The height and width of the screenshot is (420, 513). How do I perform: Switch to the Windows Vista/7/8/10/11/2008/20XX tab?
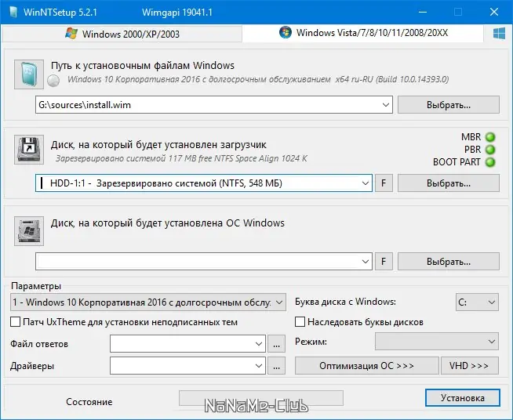coord(363,33)
